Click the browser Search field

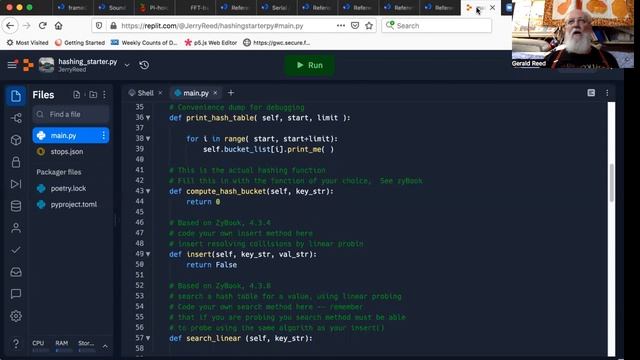tap(436, 26)
